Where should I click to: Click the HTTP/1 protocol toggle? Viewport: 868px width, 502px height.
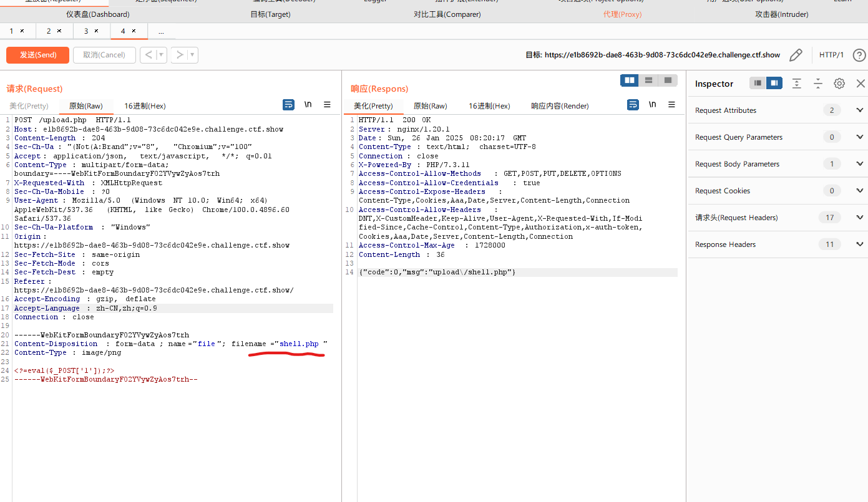(831, 55)
